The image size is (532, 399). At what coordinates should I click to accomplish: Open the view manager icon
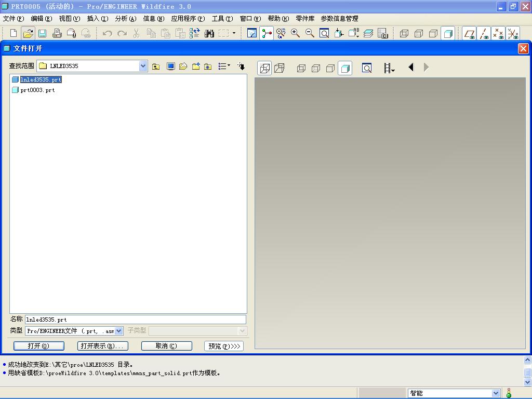tap(383, 33)
